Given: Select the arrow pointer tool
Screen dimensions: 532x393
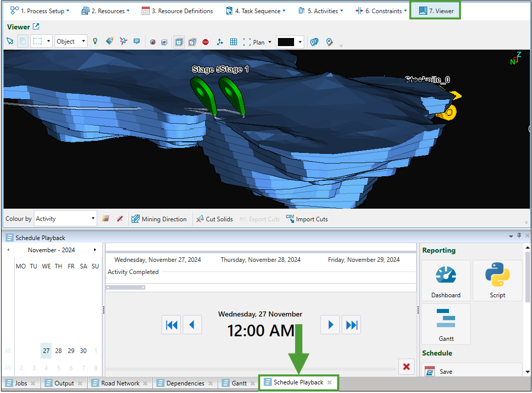Looking at the screenshot, I should (x=10, y=42).
